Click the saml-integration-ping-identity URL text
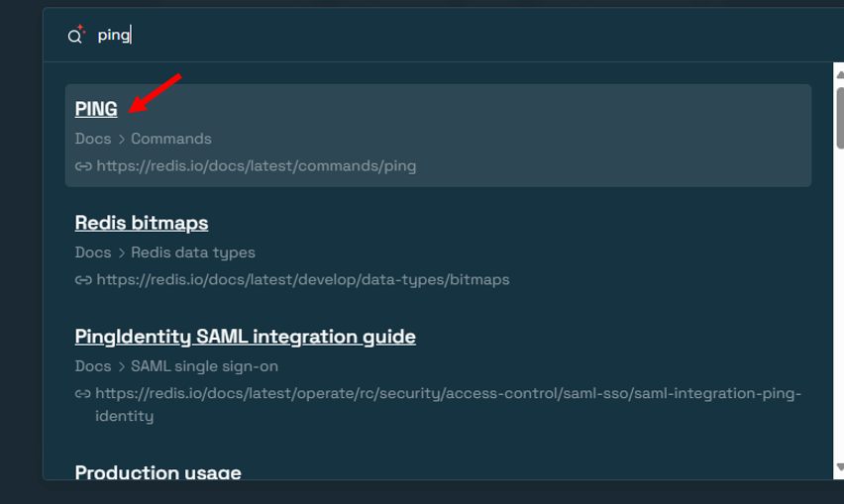 [449, 405]
